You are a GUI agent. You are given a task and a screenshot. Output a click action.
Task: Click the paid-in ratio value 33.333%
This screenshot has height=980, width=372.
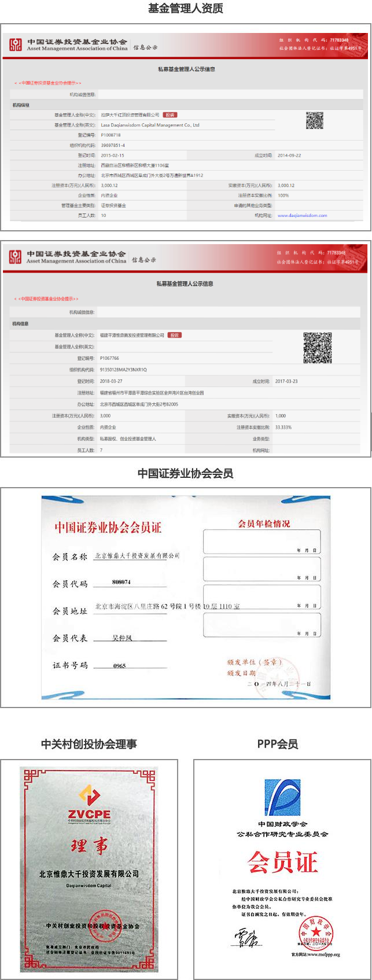(283, 427)
